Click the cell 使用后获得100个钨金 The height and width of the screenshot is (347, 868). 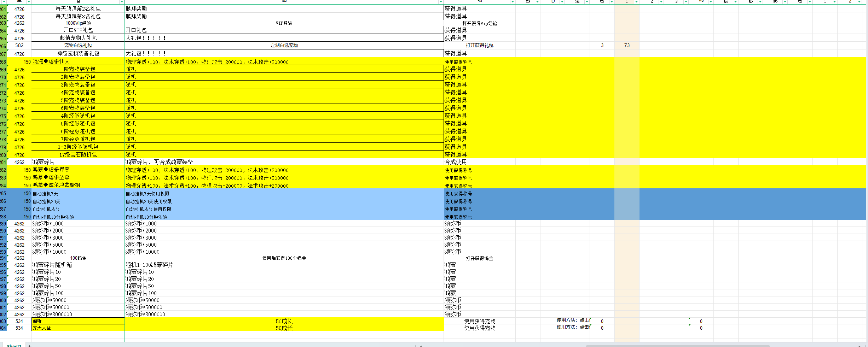pos(284,258)
